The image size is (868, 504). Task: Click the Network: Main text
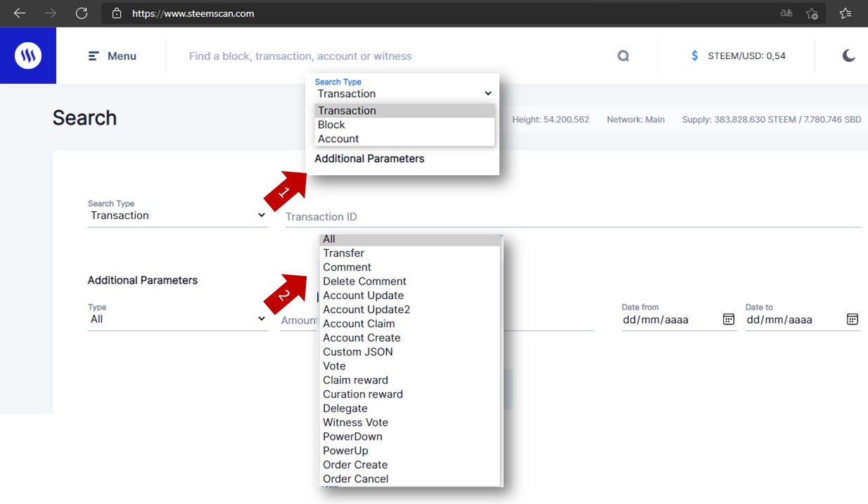(x=636, y=120)
